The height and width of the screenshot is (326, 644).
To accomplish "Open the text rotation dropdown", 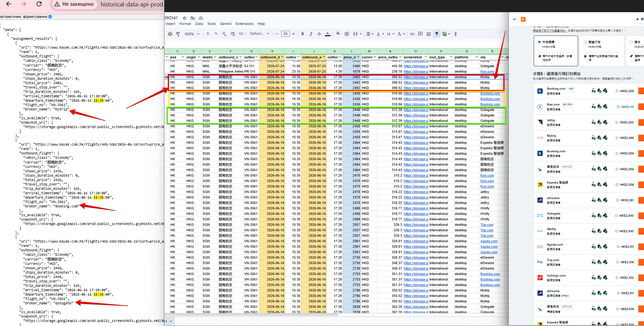I will (x=401, y=34).
